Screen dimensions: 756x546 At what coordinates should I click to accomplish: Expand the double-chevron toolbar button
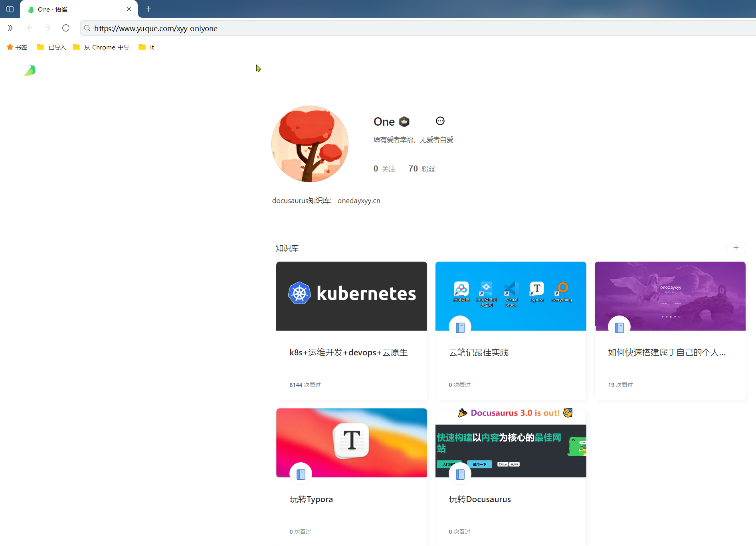pyautogui.click(x=10, y=28)
